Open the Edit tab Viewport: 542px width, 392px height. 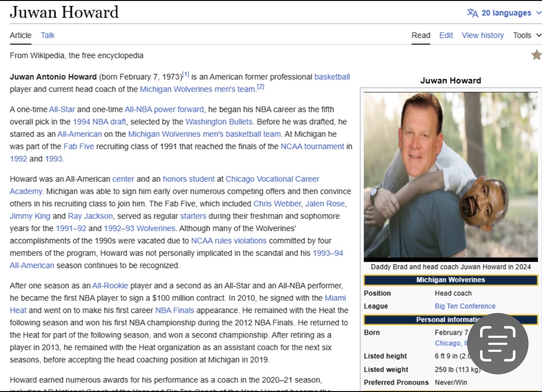click(x=446, y=35)
